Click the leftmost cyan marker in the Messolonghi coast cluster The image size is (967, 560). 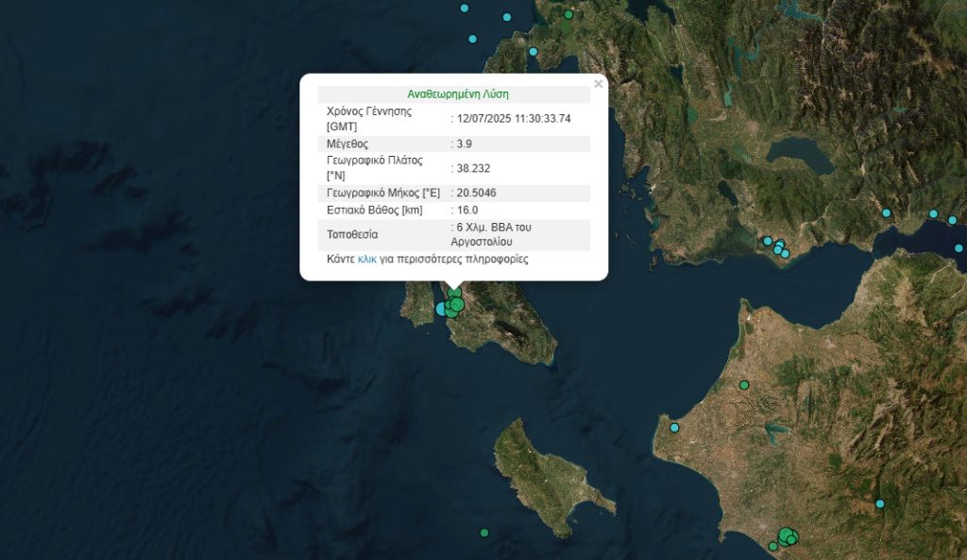[x=768, y=241]
